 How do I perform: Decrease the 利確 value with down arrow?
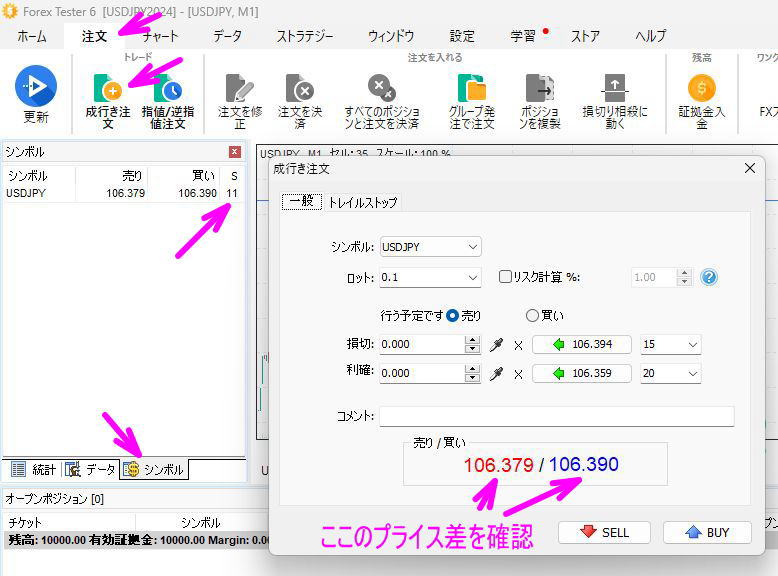473,378
